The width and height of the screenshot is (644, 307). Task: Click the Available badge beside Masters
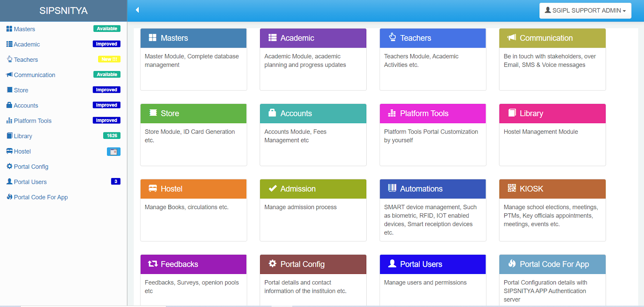pos(107,29)
